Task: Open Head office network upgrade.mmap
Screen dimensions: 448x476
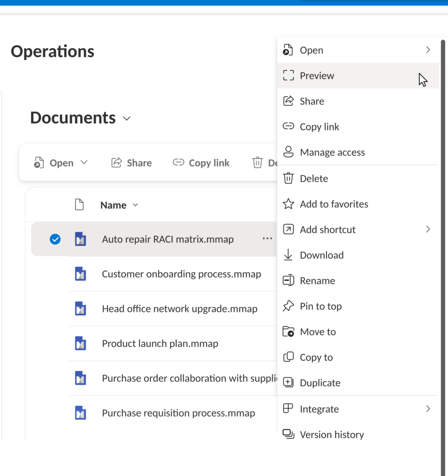Action: (x=179, y=309)
